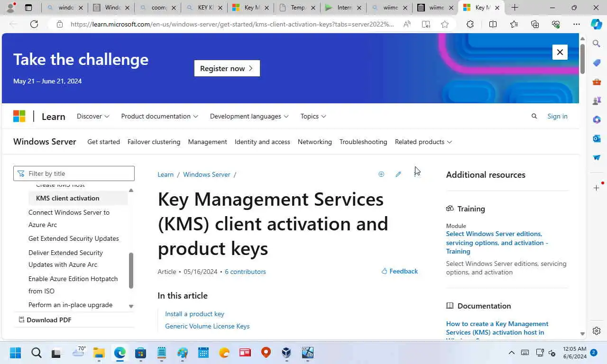The height and width of the screenshot is (364, 607).
Task: Open File Explorer from the taskbar
Action: (99, 353)
